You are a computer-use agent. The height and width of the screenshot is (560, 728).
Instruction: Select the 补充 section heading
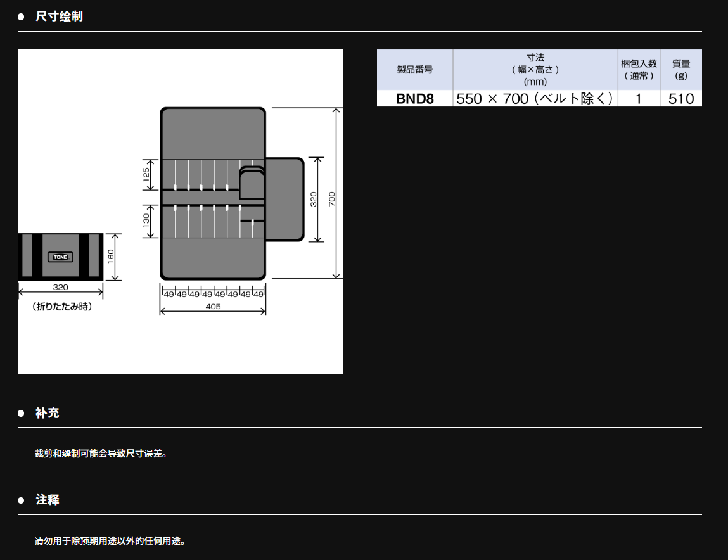[x=48, y=413]
